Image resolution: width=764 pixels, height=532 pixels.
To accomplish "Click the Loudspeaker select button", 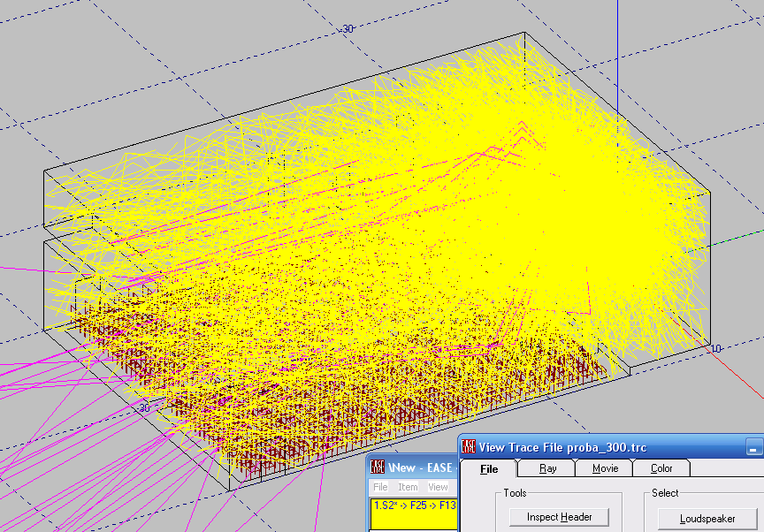I will (707, 519).
